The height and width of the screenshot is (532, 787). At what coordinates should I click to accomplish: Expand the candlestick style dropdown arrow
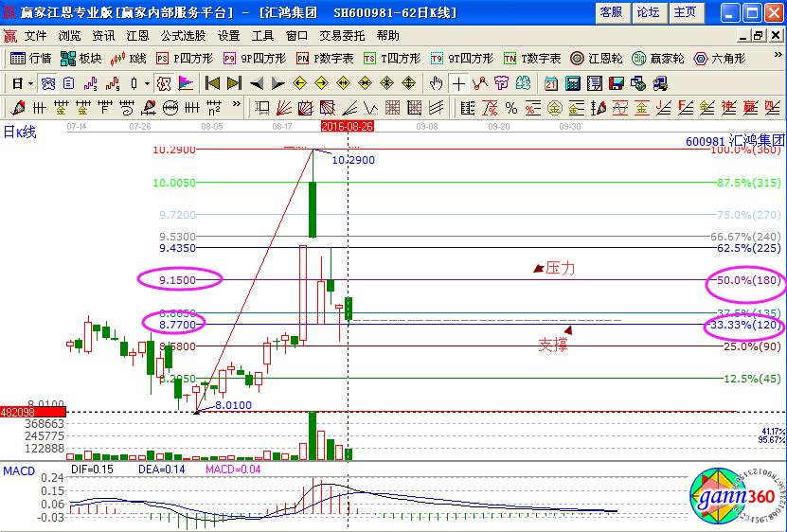147,82
